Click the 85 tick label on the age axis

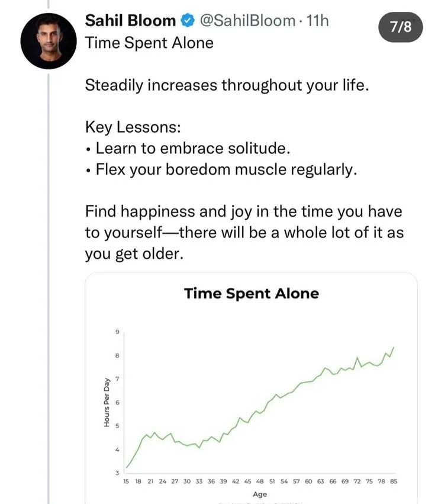(392, 481)
